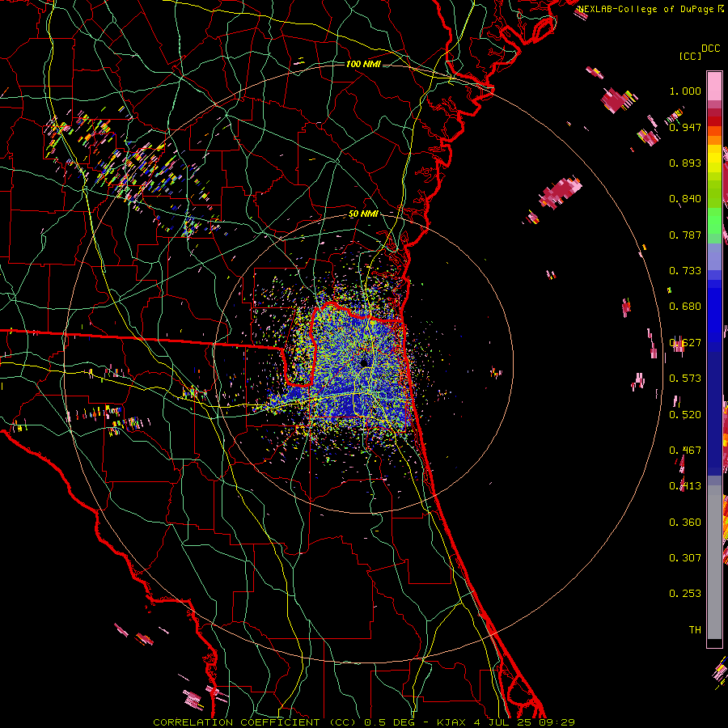Select the 0.893 color scale value
728x728 pixels.
[685, 163]
